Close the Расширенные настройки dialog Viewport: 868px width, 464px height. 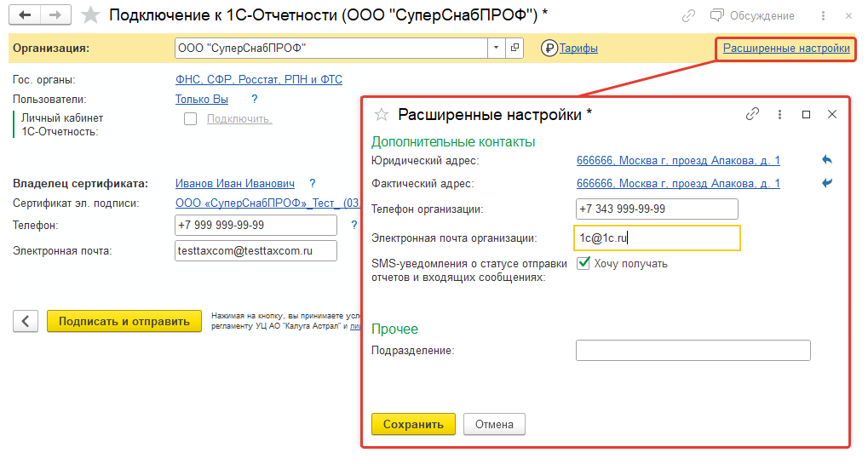[832, 114]
